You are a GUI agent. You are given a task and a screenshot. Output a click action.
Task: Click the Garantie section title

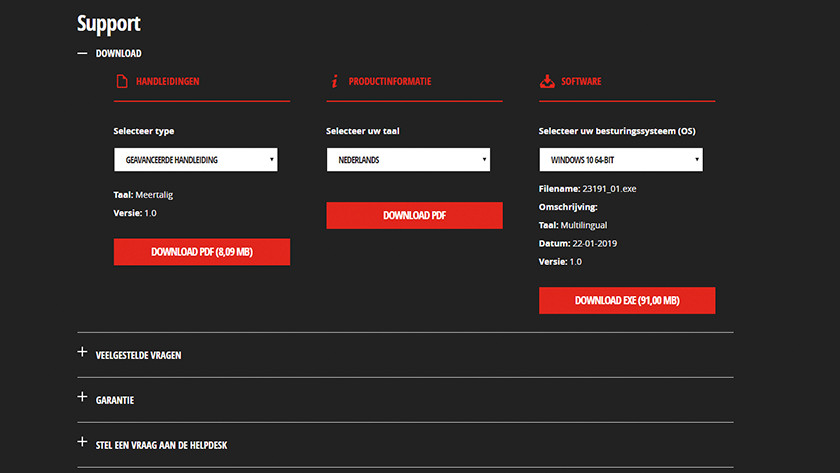115,400
